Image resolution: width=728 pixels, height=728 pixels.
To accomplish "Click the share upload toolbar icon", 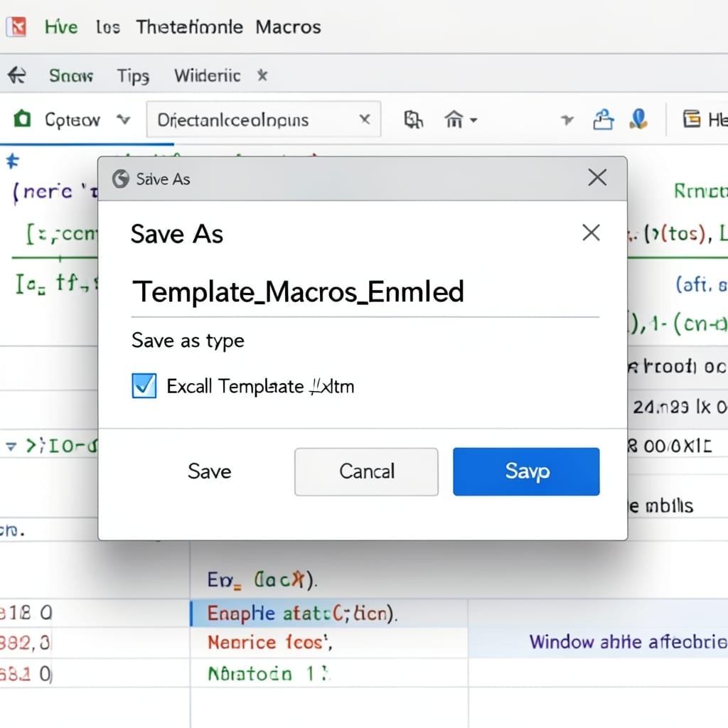I will (x=603, y=119).
